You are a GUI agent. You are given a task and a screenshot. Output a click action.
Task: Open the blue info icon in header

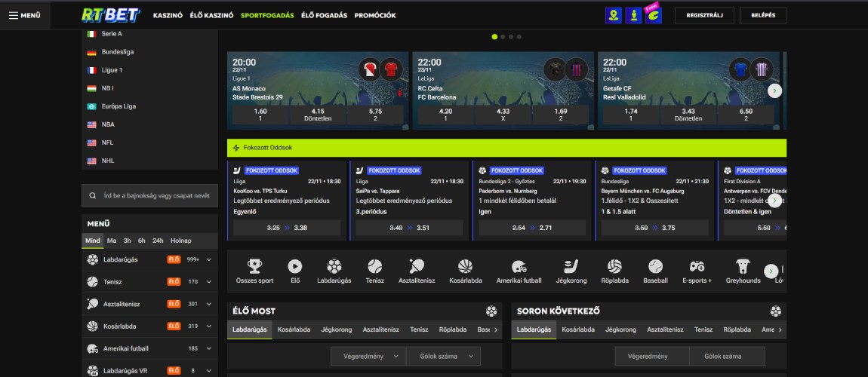633,16
